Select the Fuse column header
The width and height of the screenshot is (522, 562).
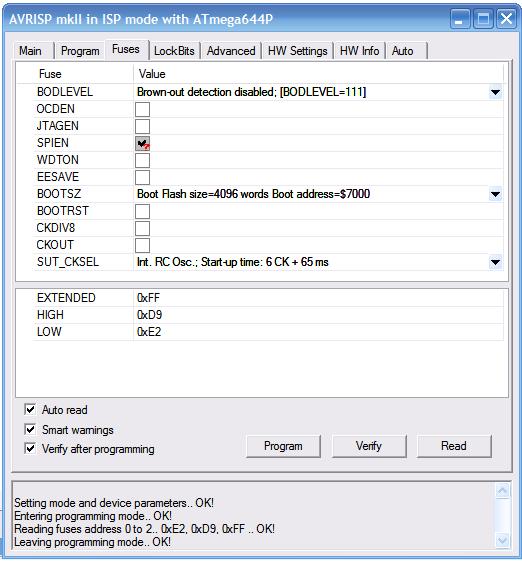click(50, 74)
